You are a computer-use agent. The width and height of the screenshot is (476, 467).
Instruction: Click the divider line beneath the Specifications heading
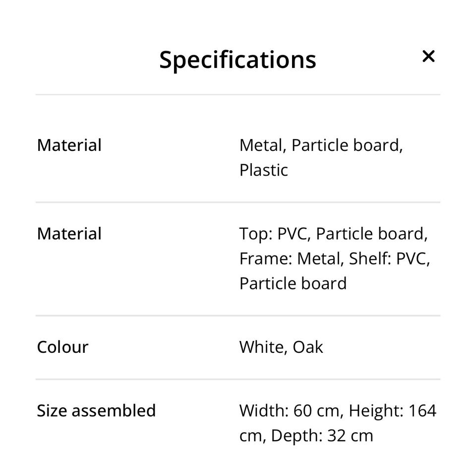click(238, 94)
